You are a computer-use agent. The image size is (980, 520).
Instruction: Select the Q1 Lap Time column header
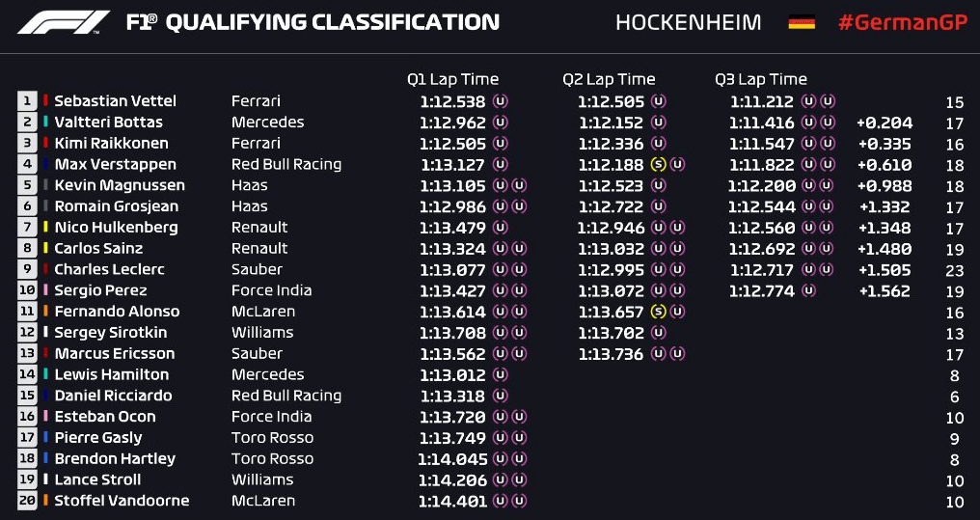pos(453,79)
